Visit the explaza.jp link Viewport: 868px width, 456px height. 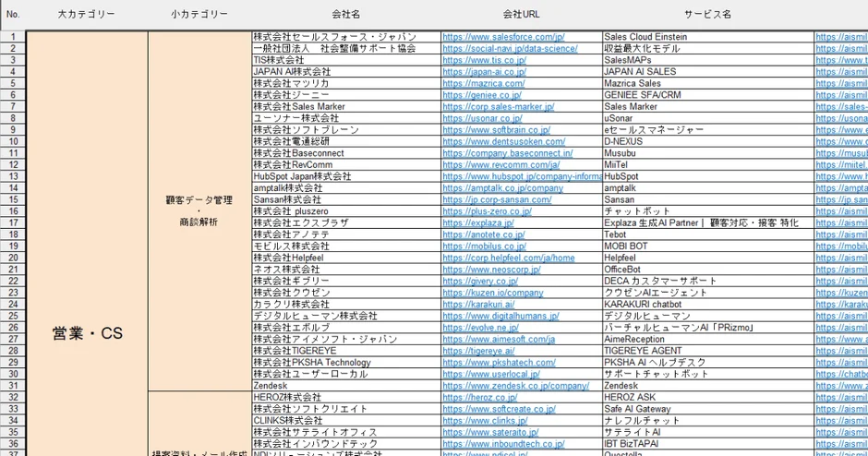(478, 223)
